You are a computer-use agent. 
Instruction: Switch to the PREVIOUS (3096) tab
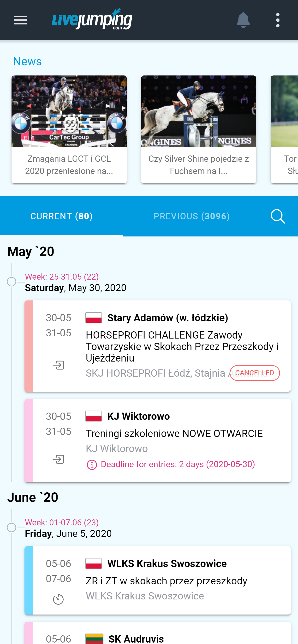click(191, 216)
